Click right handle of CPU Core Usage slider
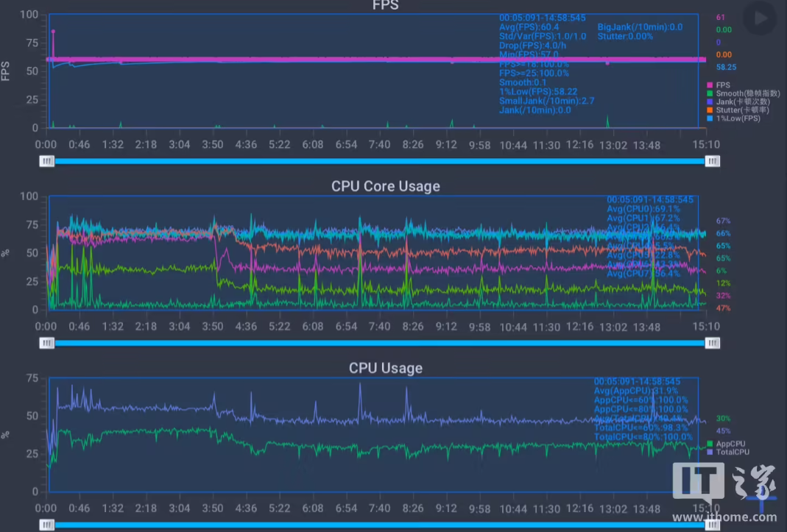 tap(712, 343)
